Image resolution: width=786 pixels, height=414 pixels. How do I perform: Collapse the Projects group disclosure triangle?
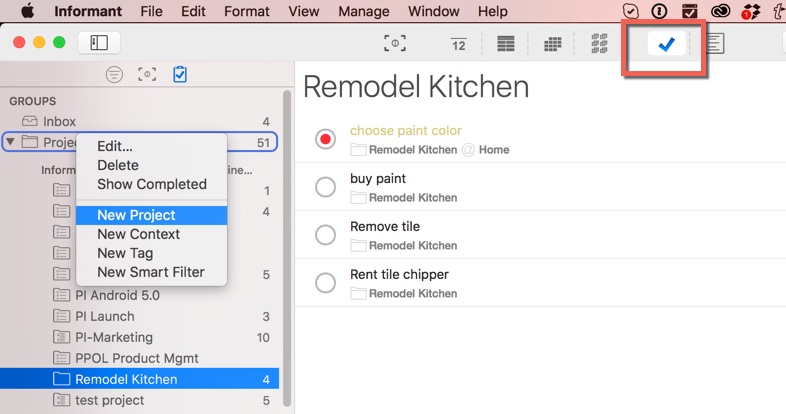pos(11,142)
